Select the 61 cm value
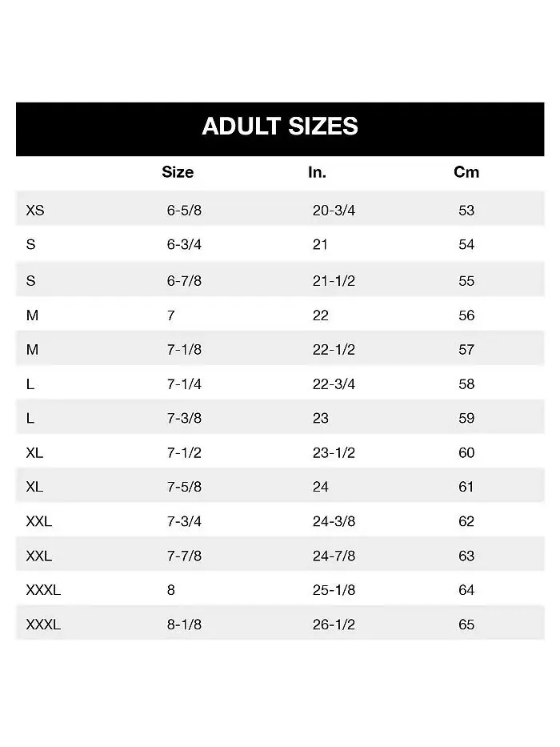560x747 pixels. tap(466, 487)
